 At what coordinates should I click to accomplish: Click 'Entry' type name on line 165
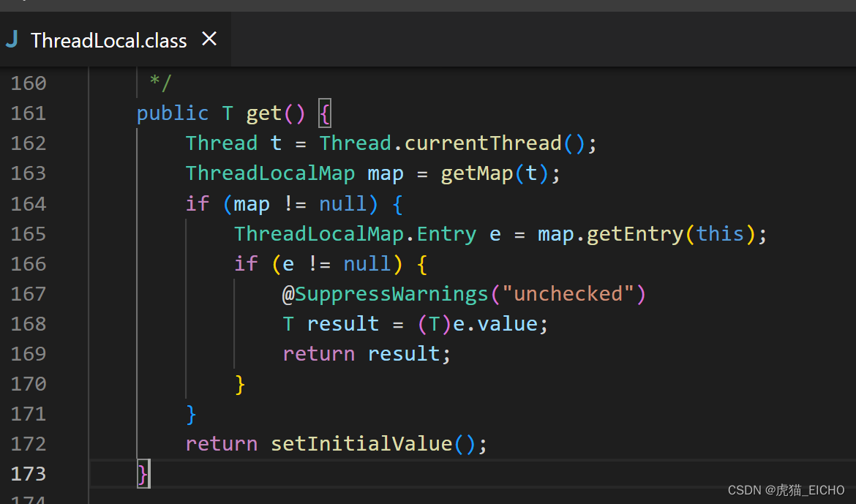[446, 234]
